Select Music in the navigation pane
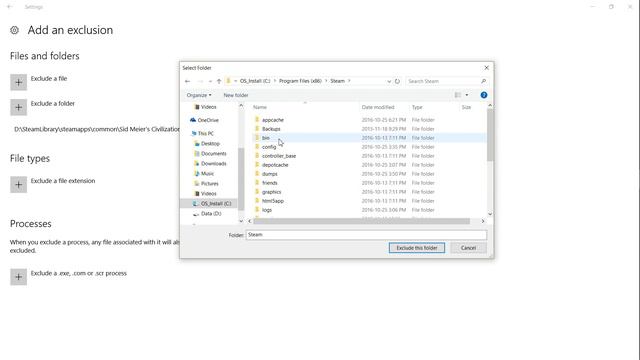The height and width of the screenshot is (360, 640). pyautogui.click(x=207, y=173)
